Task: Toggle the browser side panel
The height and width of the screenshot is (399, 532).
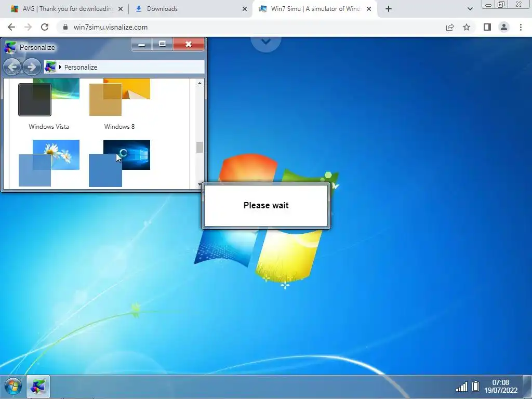Action: point(487,27)
